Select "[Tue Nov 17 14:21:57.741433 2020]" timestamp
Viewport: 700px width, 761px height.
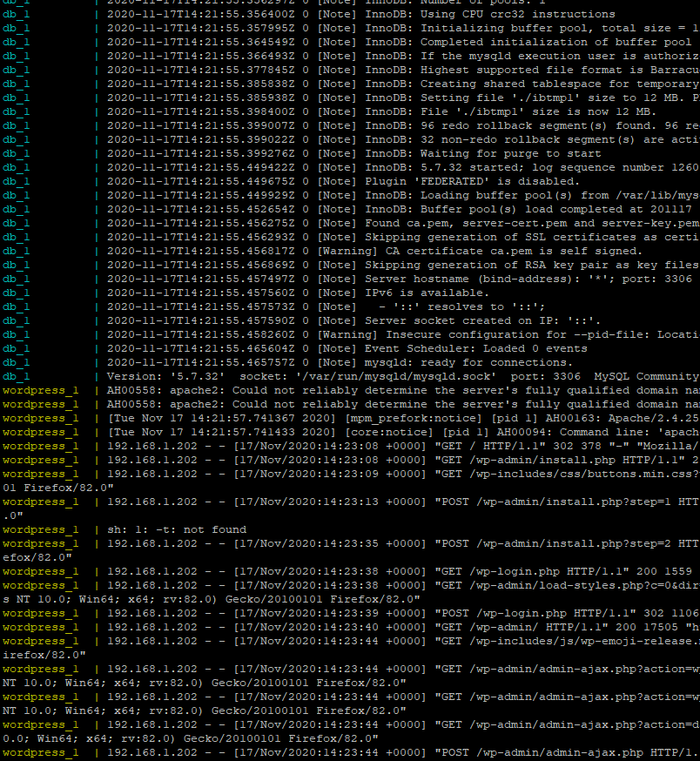pyautogui.click(x=222, y=433)
